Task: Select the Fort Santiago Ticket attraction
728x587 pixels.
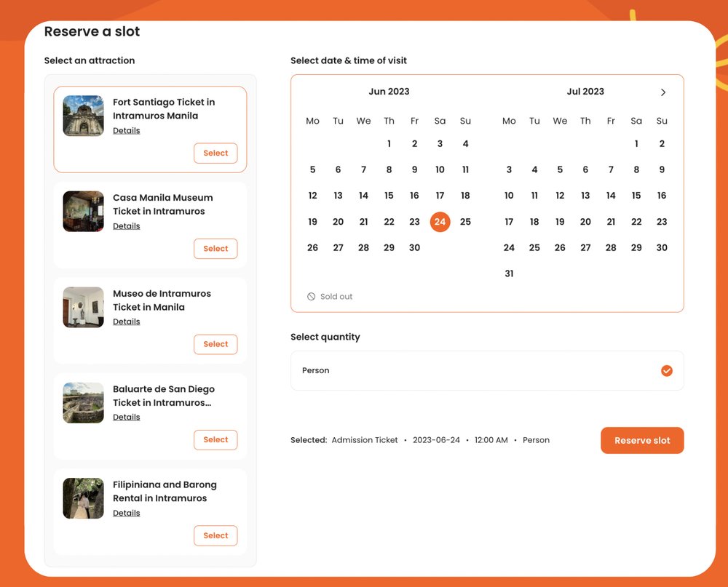Action: coord(215,153)
